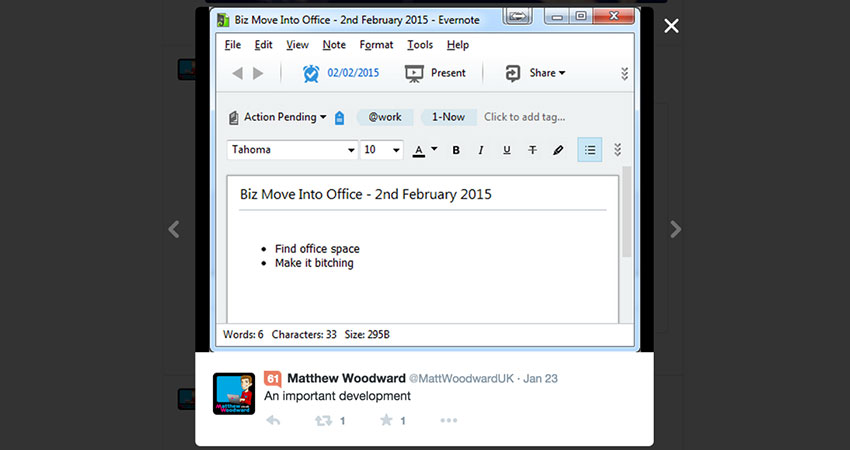Expand the top toolbar overflow chevron
Viewport: 850px width, 450px height.
[624, 74]
